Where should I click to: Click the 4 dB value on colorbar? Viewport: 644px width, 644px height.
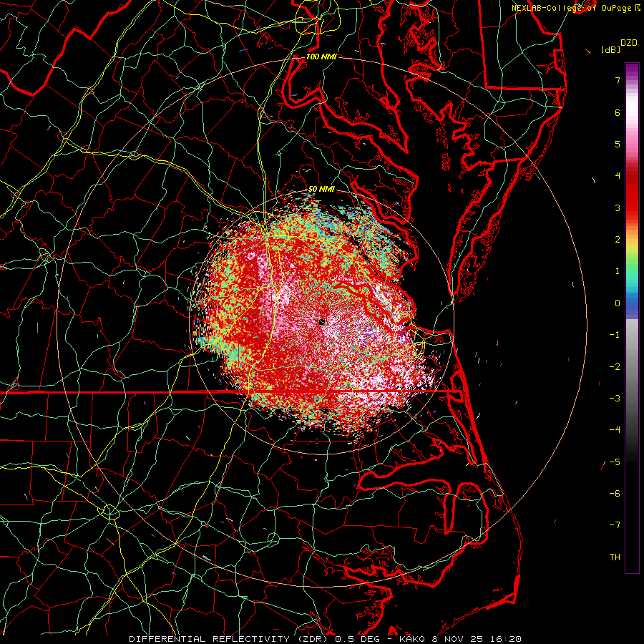click(618, 176)
